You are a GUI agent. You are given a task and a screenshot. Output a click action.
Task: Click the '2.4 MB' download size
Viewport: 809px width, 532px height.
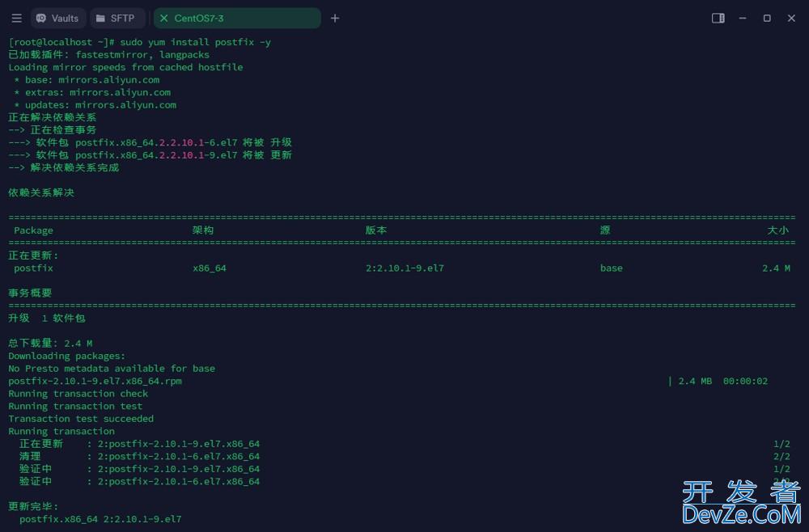pyautogui.click(x=695, y=381)
